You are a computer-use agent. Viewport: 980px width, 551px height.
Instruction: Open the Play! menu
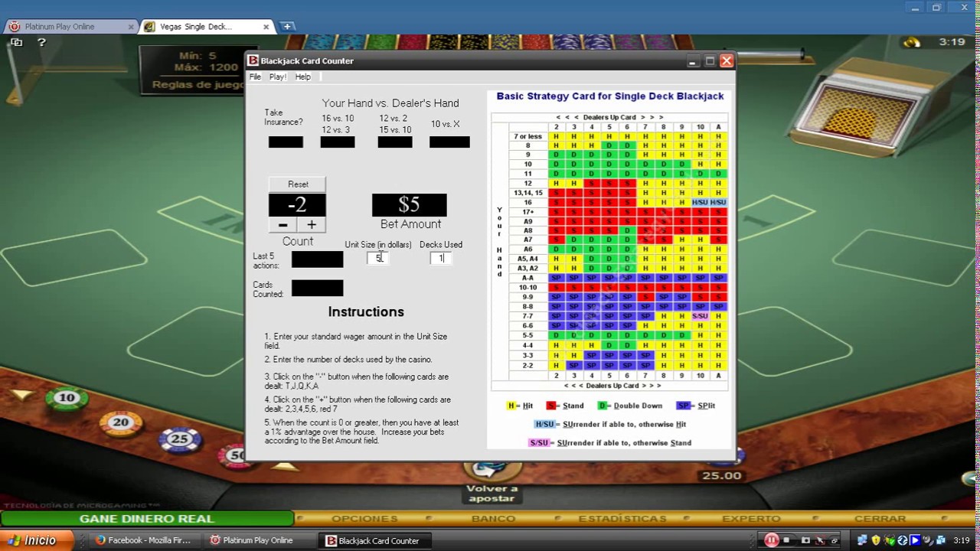pos(277,77)
